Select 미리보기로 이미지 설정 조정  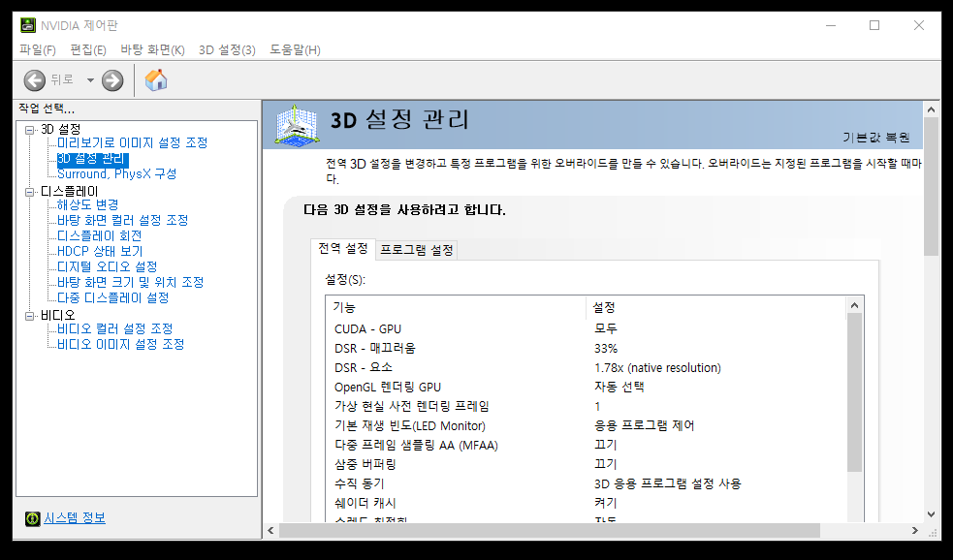click(x=133, y=142)
